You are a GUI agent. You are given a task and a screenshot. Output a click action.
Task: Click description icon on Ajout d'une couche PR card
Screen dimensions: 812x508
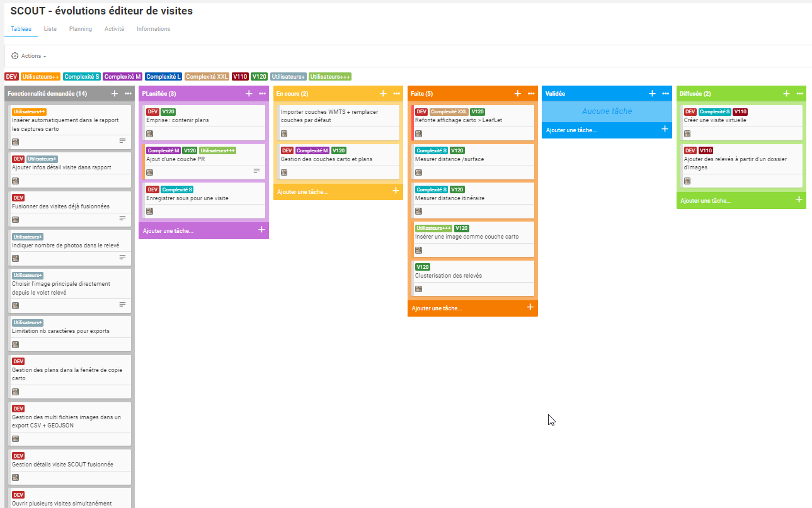click(x=256, y=171)
